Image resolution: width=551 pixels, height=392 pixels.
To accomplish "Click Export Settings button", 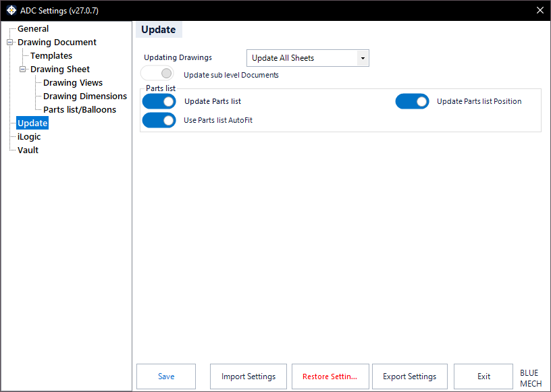I will tap(410, 376).
